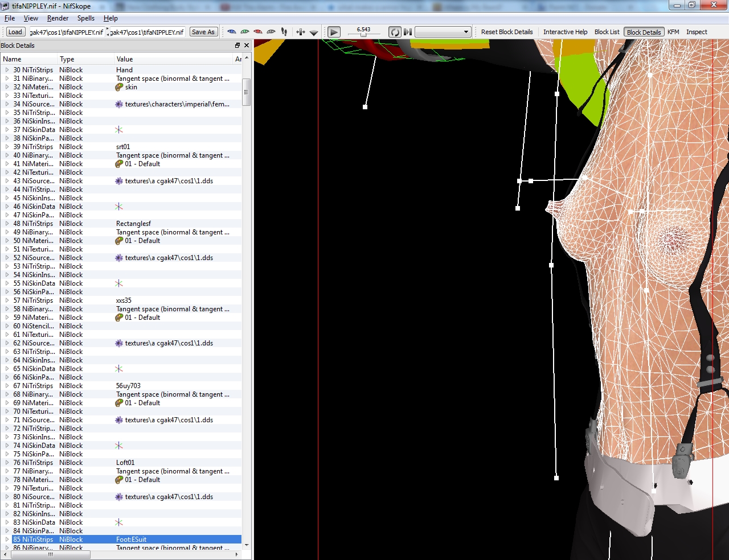Click texture icon in row 52 NiSource
Viewport: 729px width, 560px height.
point(119,258)
